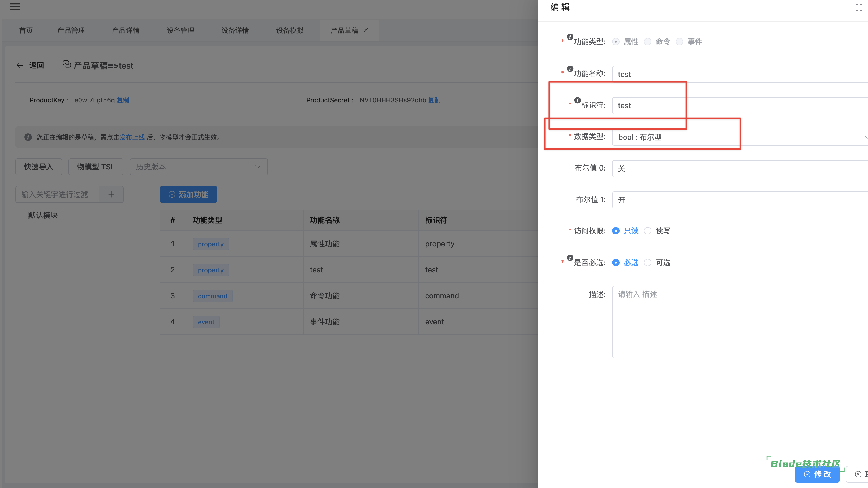Click the 描述 textarea
Screen dimensions: 868x488
(740, 322)
